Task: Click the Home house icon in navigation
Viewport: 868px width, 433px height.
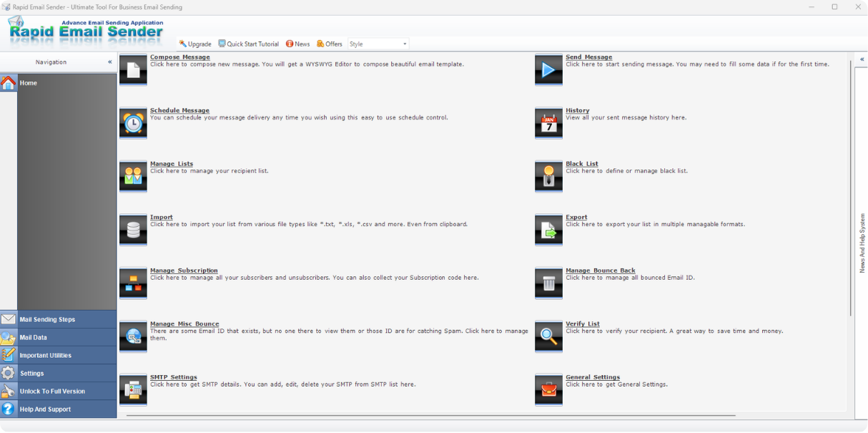Action: coord(9,83)
